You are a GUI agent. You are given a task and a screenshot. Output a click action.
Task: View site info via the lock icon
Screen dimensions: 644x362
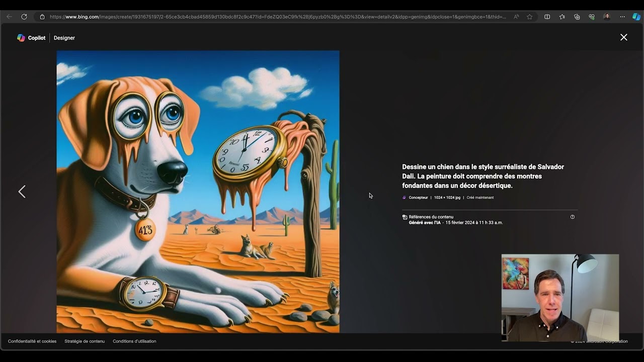(42, 17)
